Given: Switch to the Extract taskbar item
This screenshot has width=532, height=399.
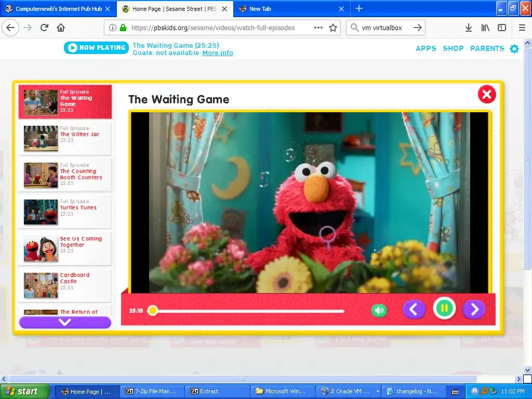Looking at the screenshot, I should tap(217, 392).
